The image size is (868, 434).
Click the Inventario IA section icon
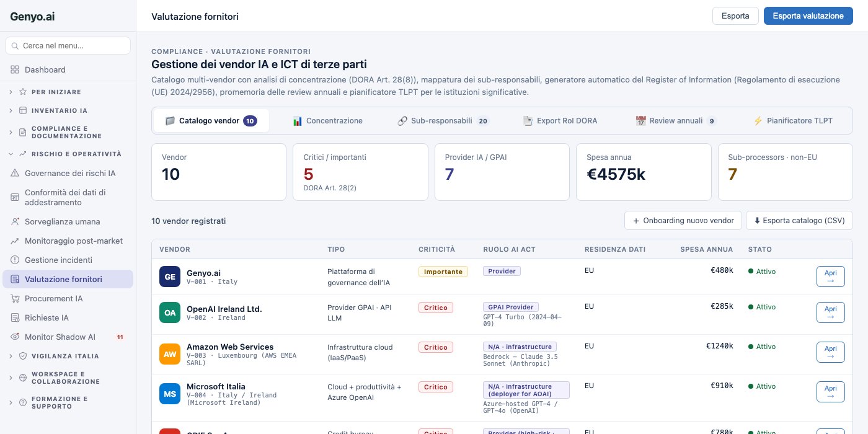(x=23, y=110)
